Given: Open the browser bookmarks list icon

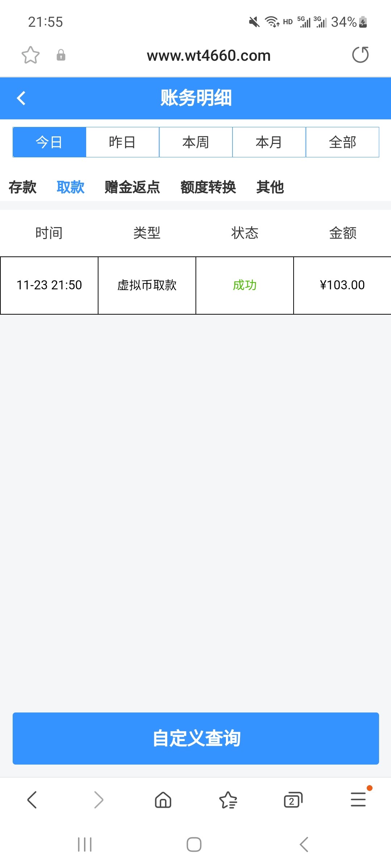Looking at the screenshot, I should pos(228,800).
